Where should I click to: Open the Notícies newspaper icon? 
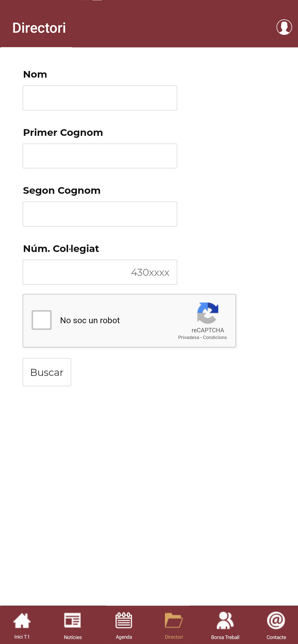pyautogui.click(x=73, y=620)
